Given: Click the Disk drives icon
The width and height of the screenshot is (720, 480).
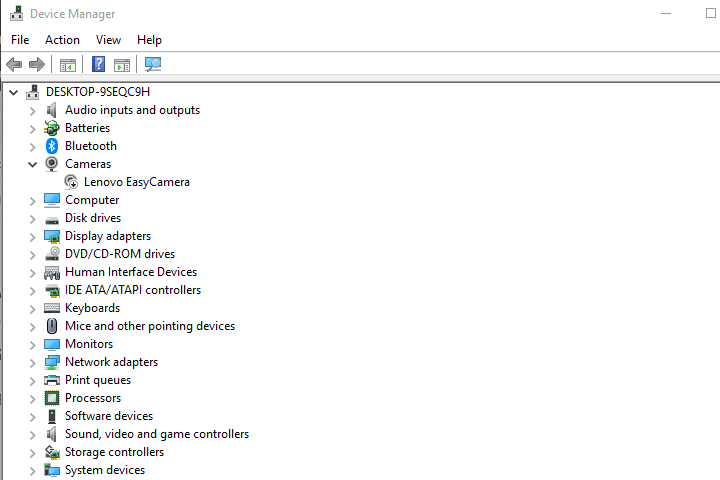Looking at the screenshot, I should pyautogui.click(x=52, y=220).
